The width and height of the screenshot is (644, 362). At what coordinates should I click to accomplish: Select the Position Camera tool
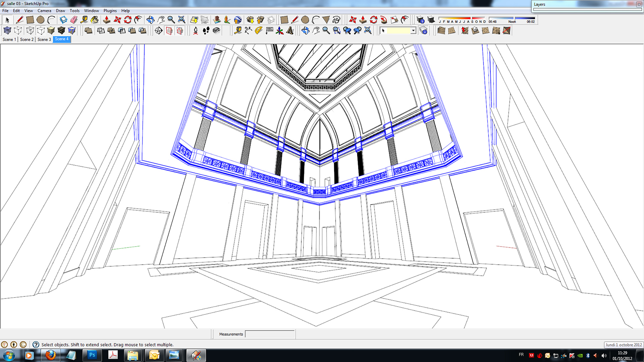coord(196,30)
